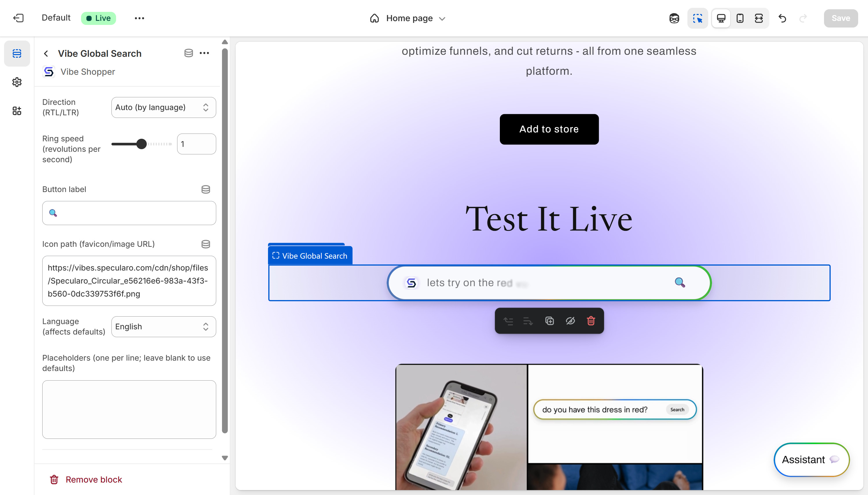The width and height of the screenshot is (868, 495).
Task: Click the Placeholders text area
Action: click(129, 409)
